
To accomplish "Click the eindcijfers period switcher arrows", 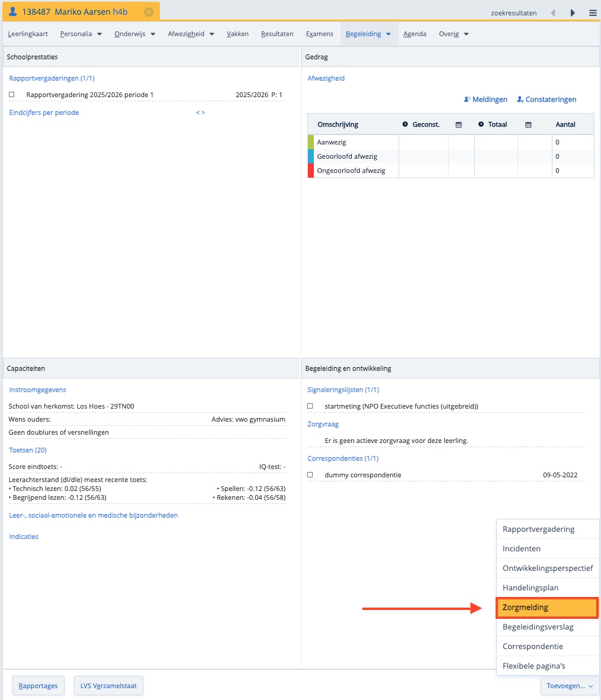I will [200, 113].
